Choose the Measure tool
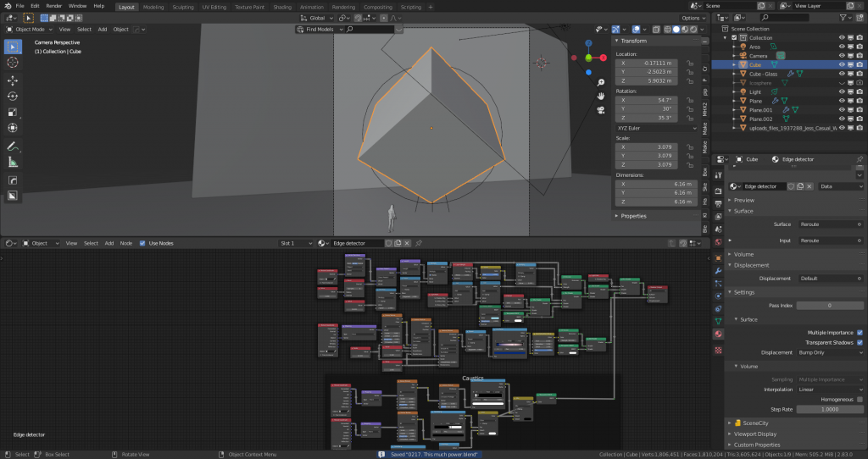Screen dimensions: 868x459 (x=12, y=162)
